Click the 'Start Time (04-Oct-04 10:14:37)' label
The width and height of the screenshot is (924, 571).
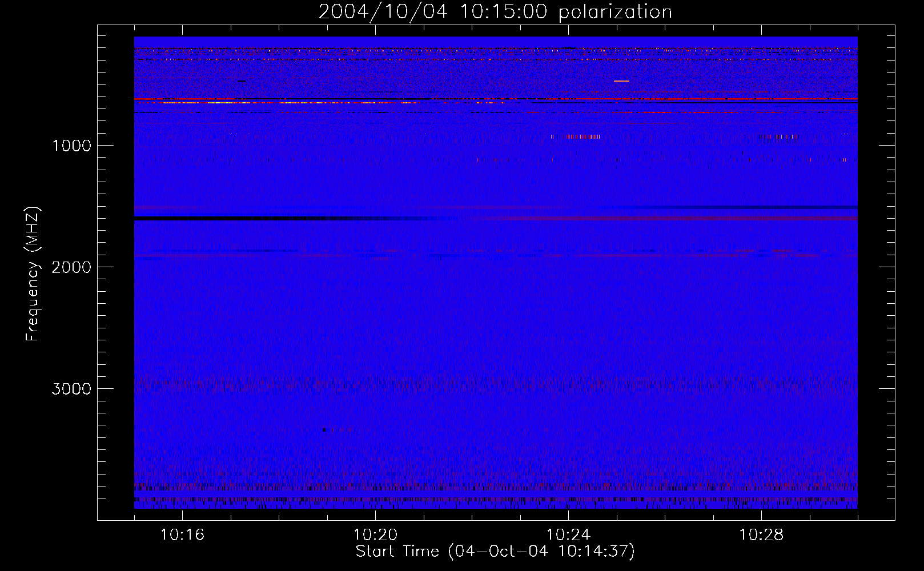point(495,552)
